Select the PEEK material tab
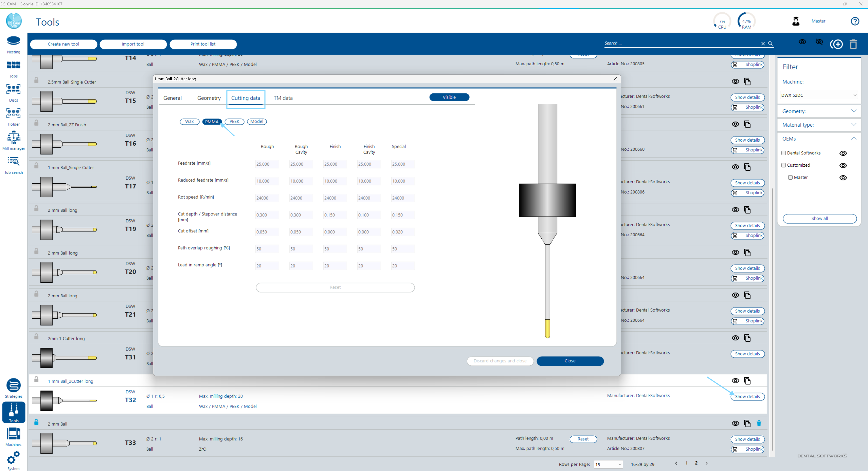 click(x=234, y=122)
